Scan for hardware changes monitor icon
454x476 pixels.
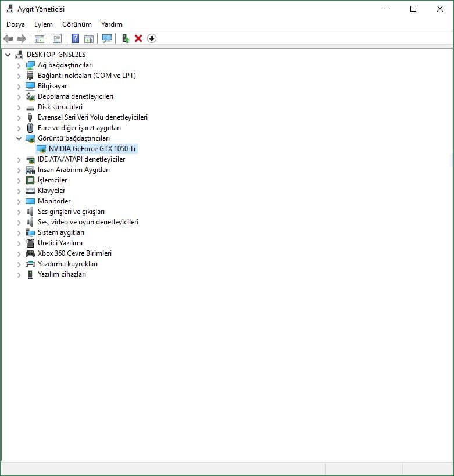point(107,38)
